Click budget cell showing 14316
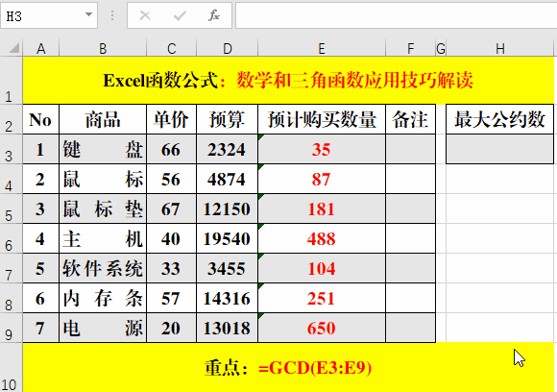557x392 pixels. (227, 299)
